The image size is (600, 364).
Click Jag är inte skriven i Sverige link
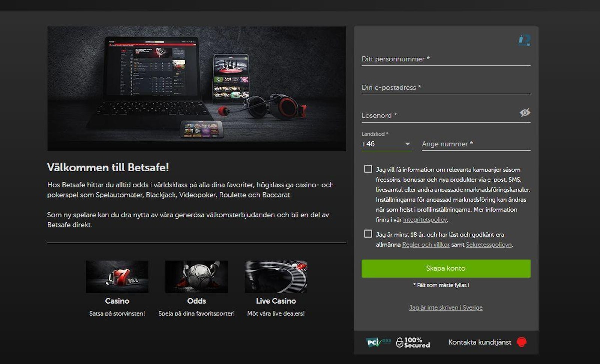point(445,307)
